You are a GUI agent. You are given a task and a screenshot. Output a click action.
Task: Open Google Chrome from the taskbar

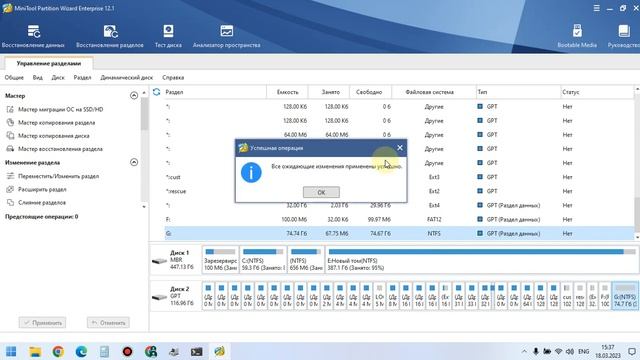[x=58, y=351]
